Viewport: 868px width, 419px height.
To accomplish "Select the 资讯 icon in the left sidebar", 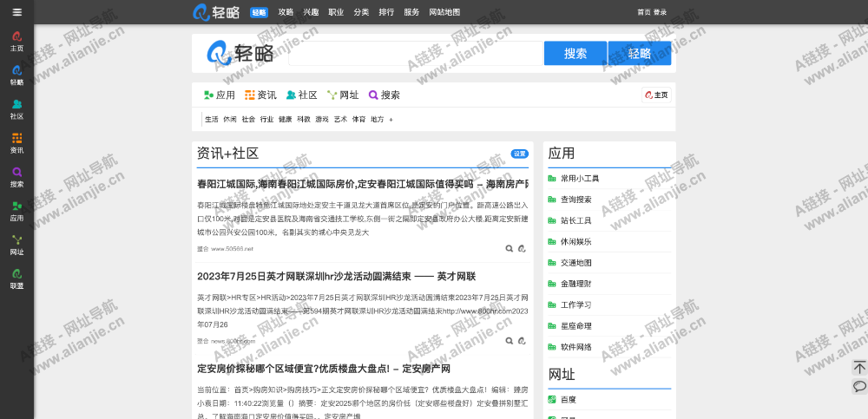I will click(16, 142).
